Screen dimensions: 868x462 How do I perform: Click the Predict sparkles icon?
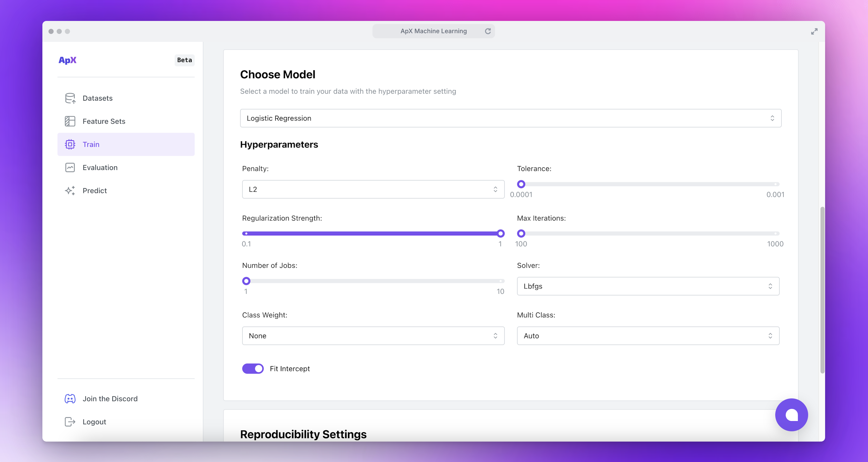pyautogui.click(x=70, y=191)
